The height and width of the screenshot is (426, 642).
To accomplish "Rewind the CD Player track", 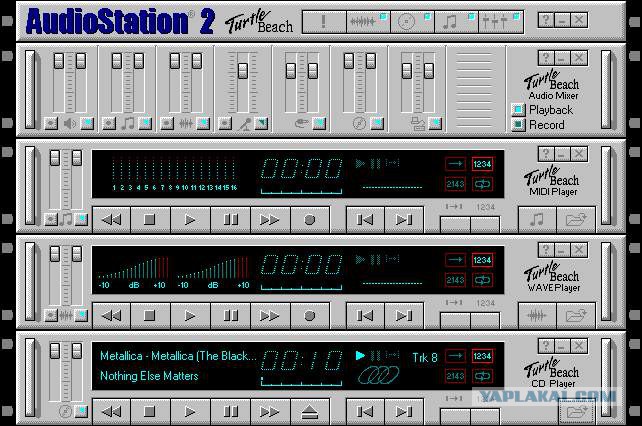I will (x=111, y=412).
